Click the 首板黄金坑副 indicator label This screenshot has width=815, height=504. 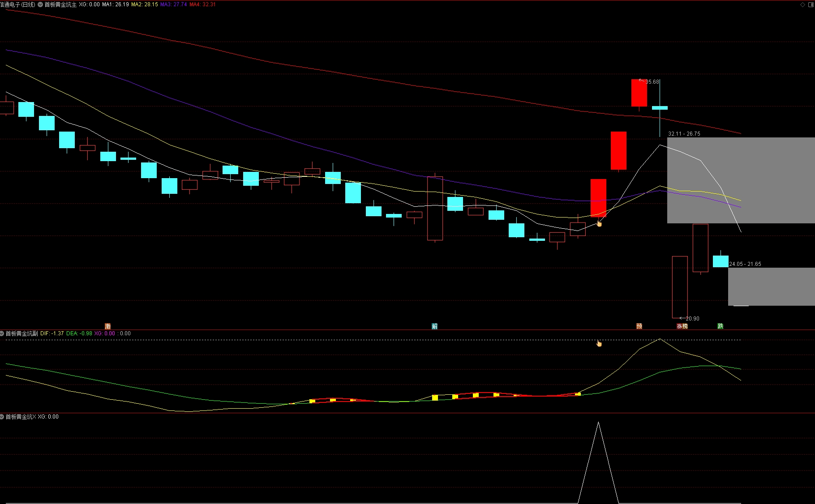pos(21,333)
